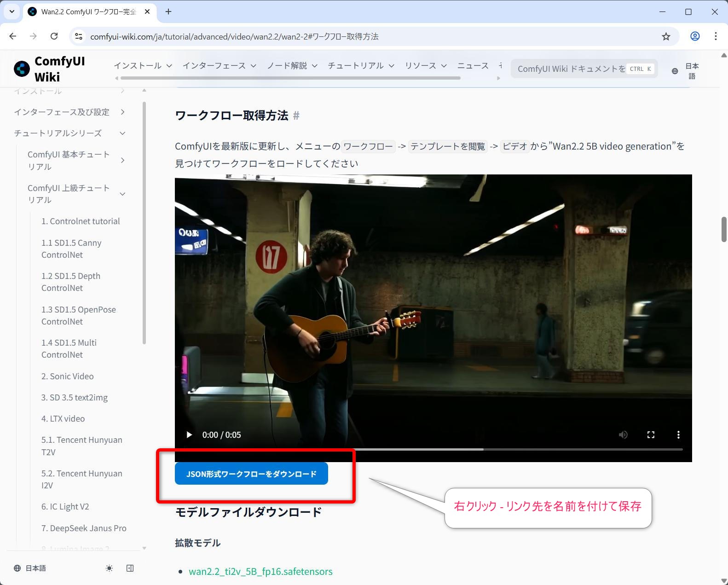Screen dimensions: 728x585
Task: Open the Chrome profile icon
Action: pyautogui.click(x=695, y=36)
